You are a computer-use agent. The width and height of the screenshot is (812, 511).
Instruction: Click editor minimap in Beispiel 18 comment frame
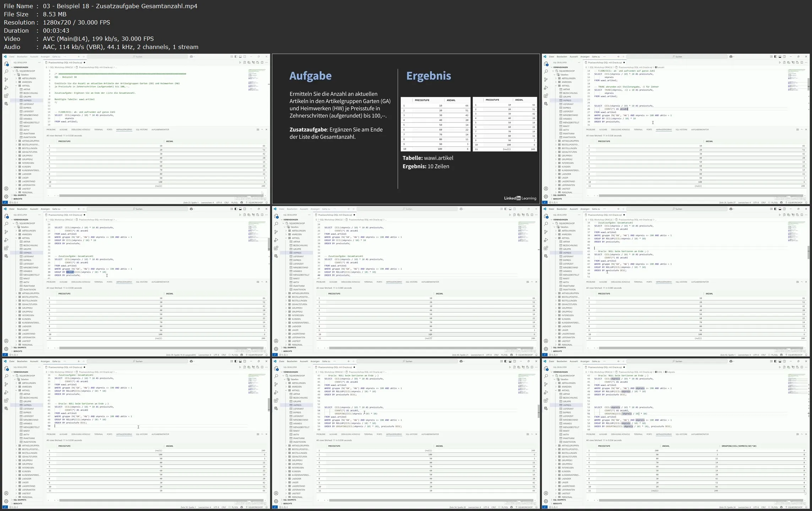tap(257, 80)
